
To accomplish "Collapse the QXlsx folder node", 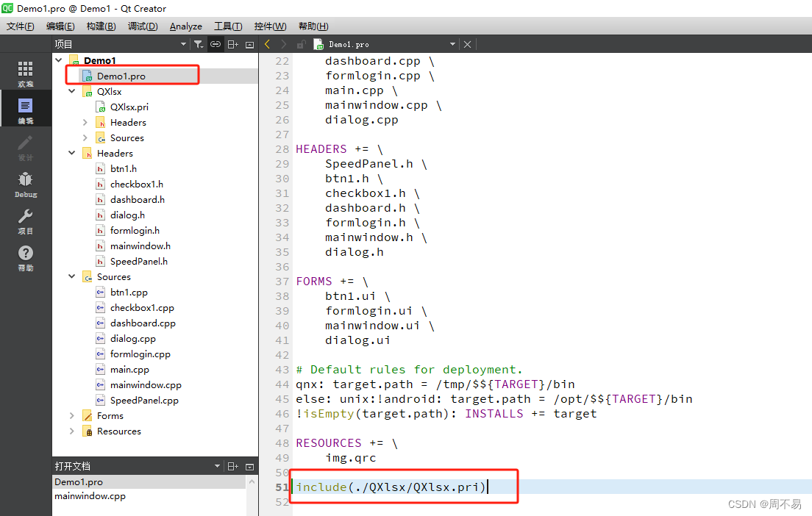I will click(x=72, y=91).
